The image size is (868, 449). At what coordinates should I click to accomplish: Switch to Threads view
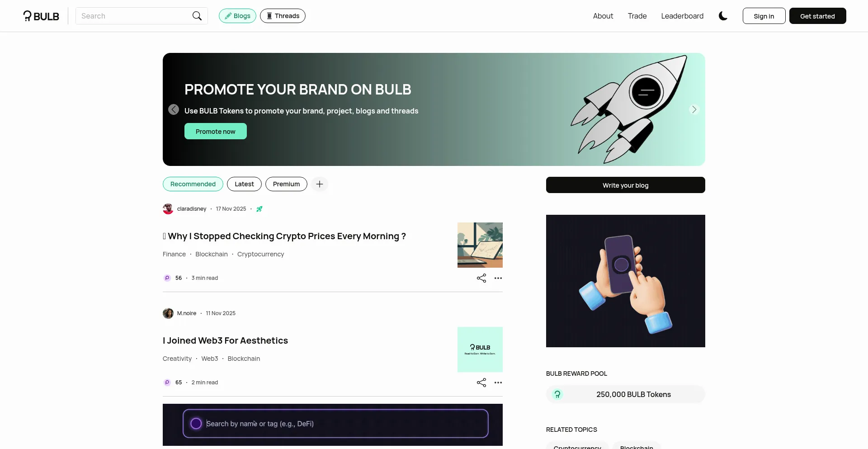click(283, 16)
